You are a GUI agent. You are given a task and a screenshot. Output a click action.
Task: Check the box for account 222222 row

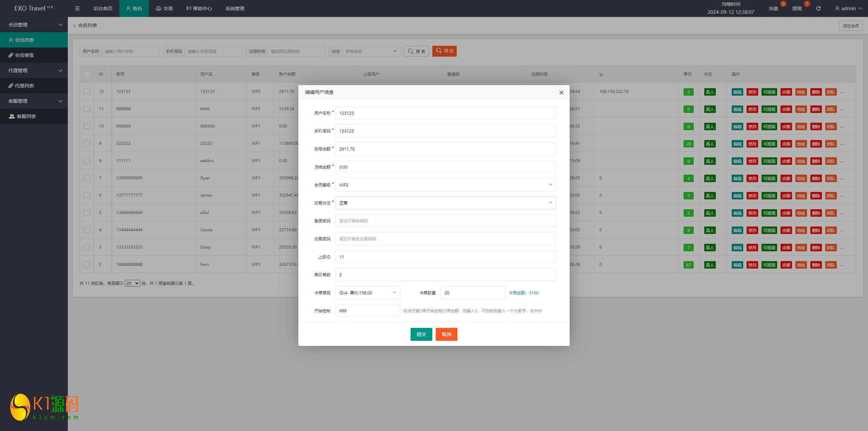pyautogui.click(x=87, y=143)
